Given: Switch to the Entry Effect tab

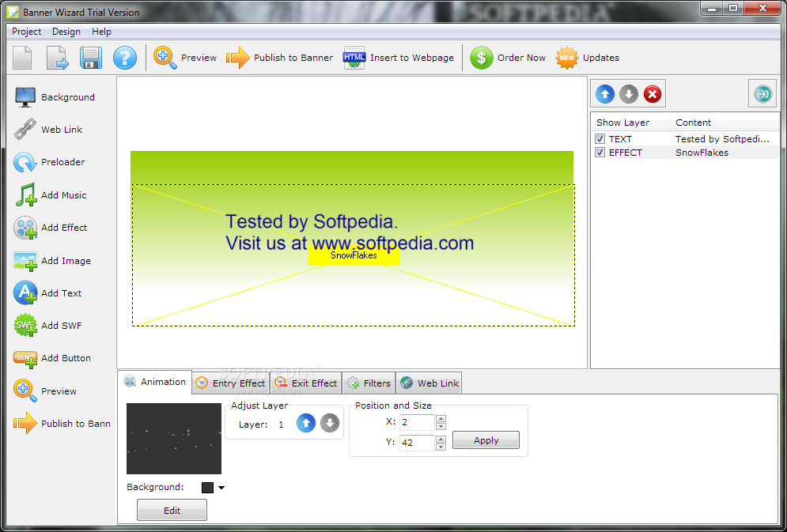Looking at the screenshot, I should (x=230, y=383).
